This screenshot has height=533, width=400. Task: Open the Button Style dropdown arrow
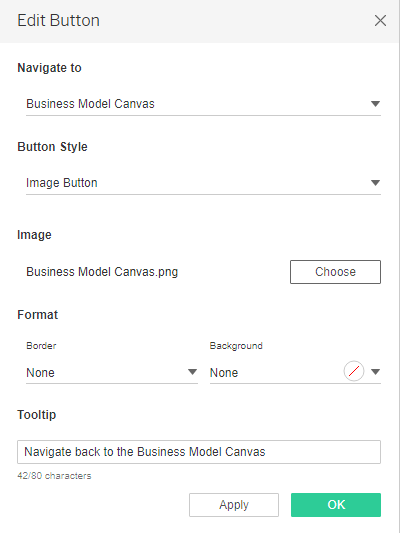pos(375,183)
